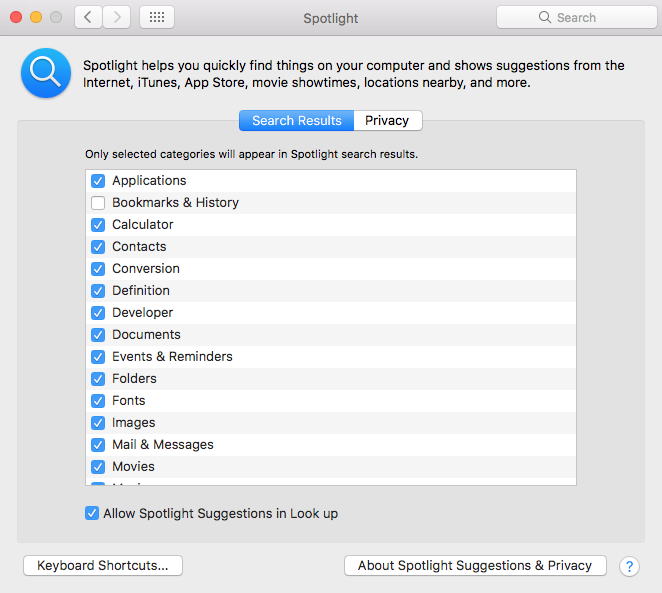Select the "Definition" row label
The image size is (662, 593).
click(141, 290)
